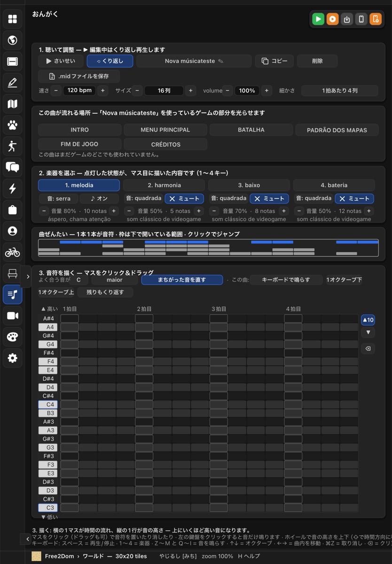Click the 1オクターブ下 octave down button

344,280
